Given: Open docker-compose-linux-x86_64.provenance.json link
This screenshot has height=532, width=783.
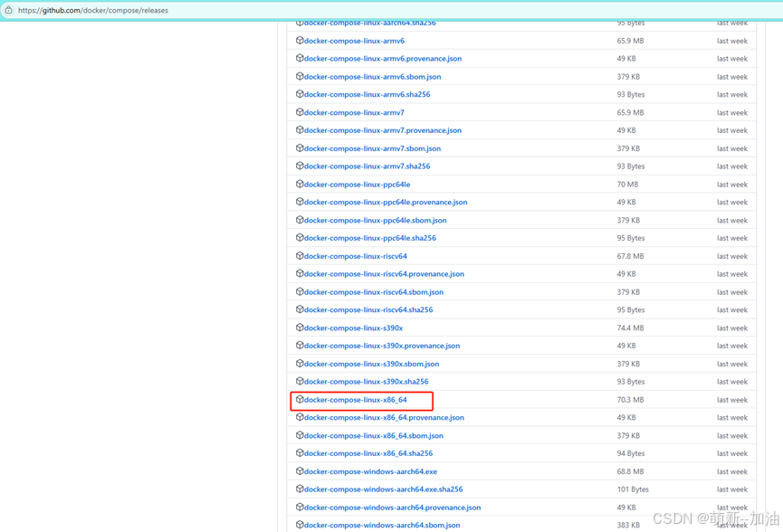Looking at the screenshot, I should tap(384, 418).
